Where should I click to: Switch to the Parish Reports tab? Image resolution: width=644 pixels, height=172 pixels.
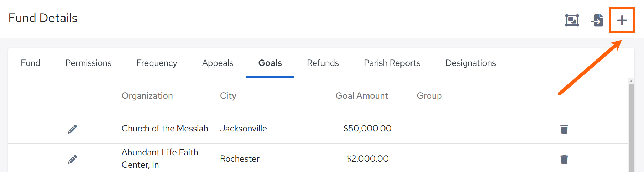[392, 63]
